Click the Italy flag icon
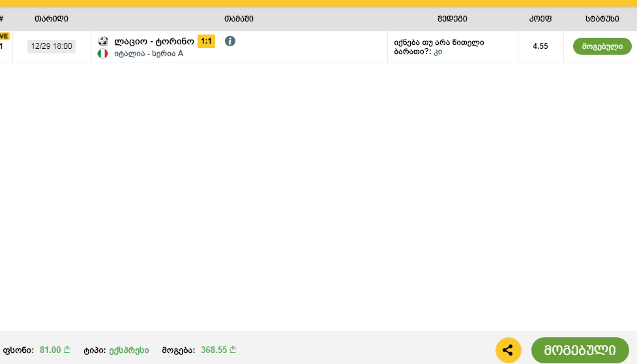This screenshot has height=364, width=637. click(103, 53)
